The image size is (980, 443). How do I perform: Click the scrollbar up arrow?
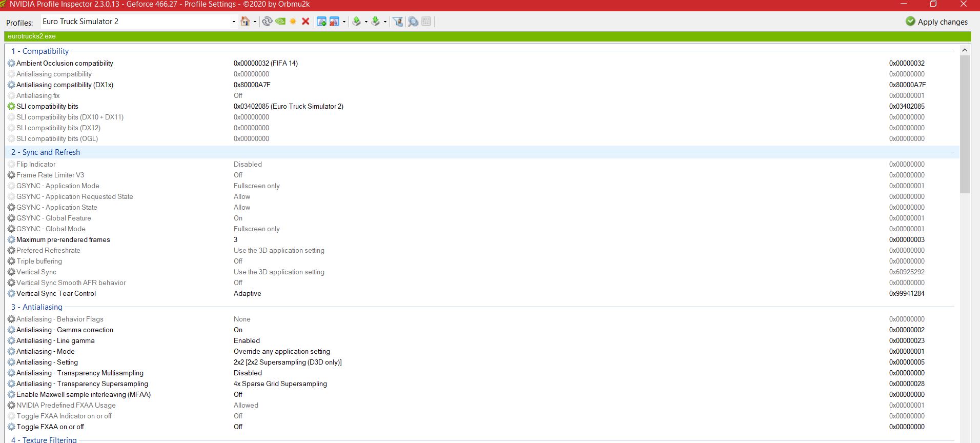coord(965,50)
